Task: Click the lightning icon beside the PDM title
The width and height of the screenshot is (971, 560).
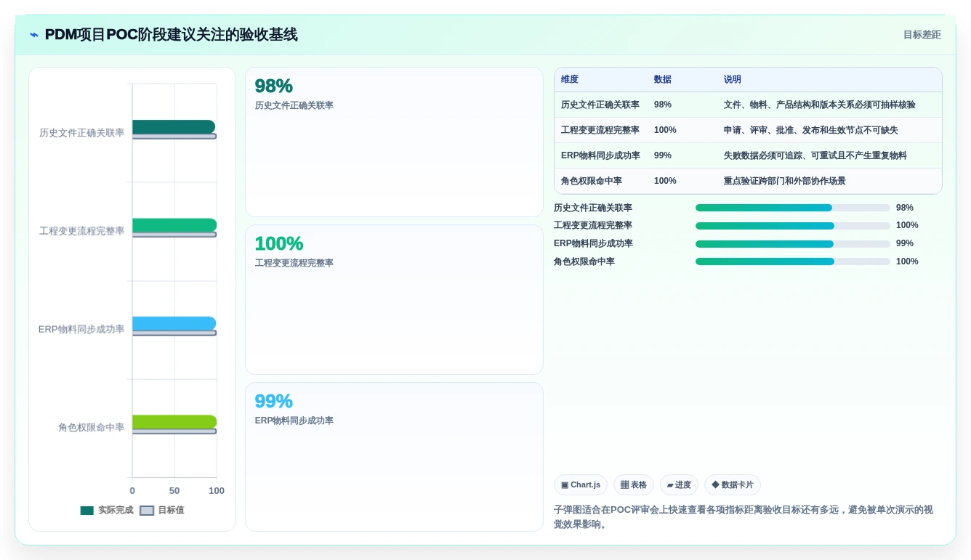Action: [x=34, y=35]
